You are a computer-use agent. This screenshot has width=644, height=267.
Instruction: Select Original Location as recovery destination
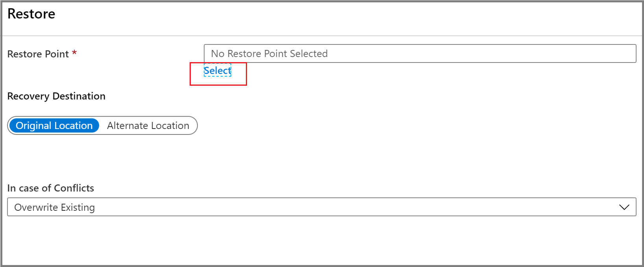coord(54,125)
